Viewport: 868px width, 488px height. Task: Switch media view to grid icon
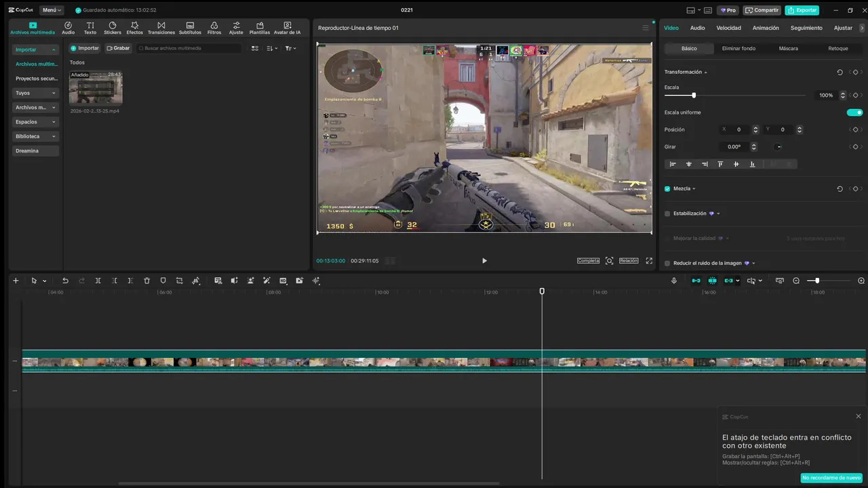point(255,48)
